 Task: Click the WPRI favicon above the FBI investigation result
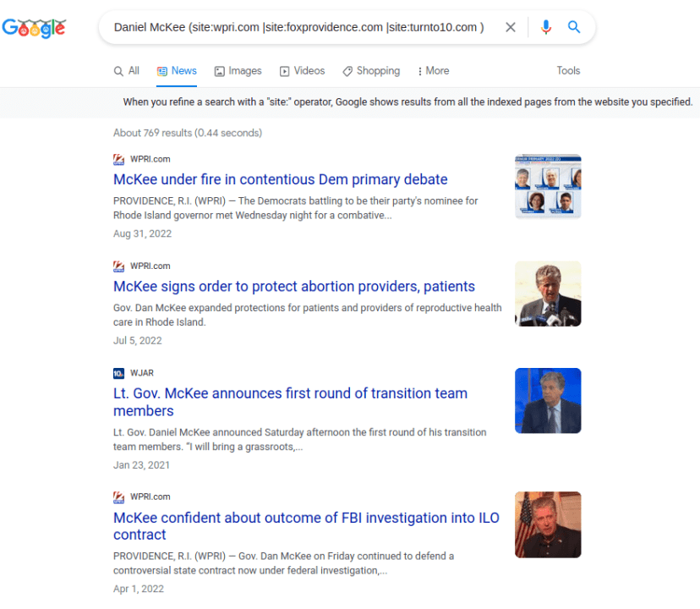118,497
